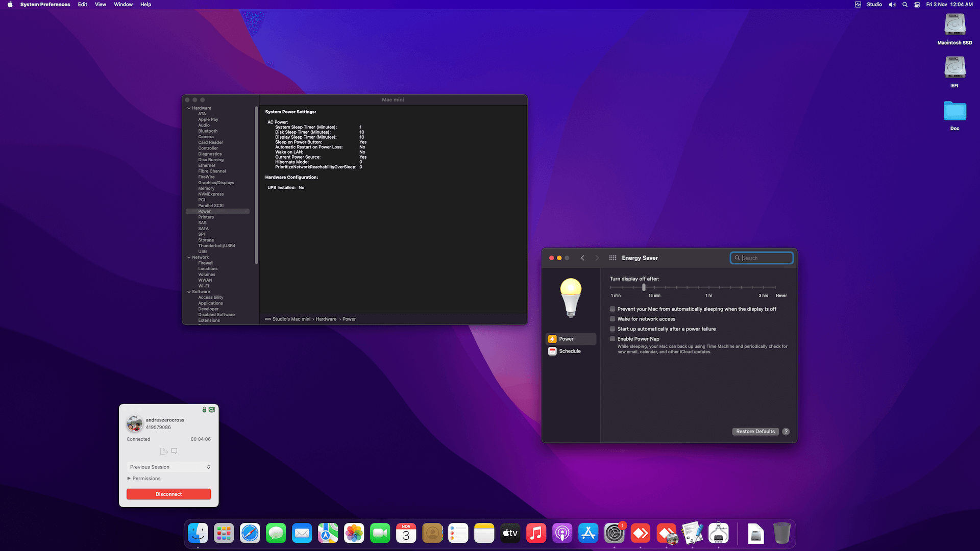Viewport: 980px width, 551px height.
Task: Select Memory in System Information sidebar
Action: point(206,188)
